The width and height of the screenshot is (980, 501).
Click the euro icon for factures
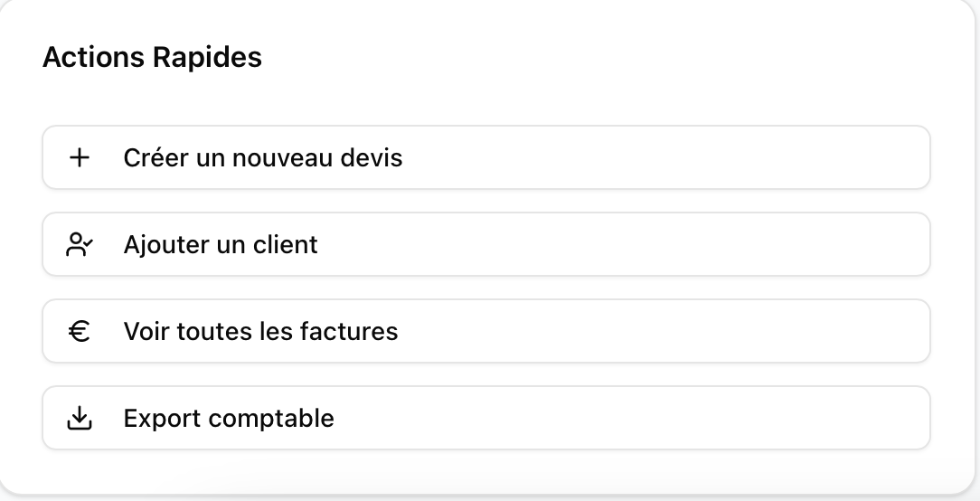80,332
